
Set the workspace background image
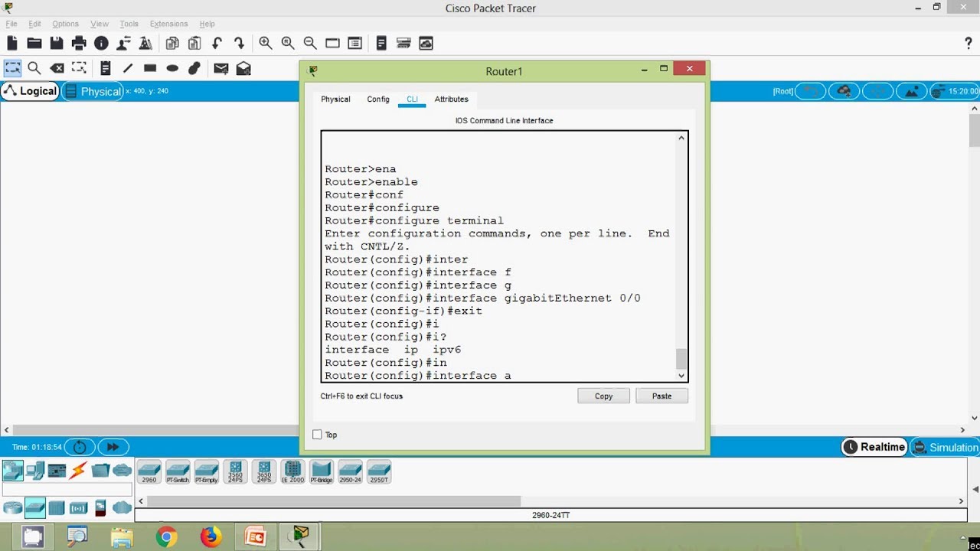[912, 91]
